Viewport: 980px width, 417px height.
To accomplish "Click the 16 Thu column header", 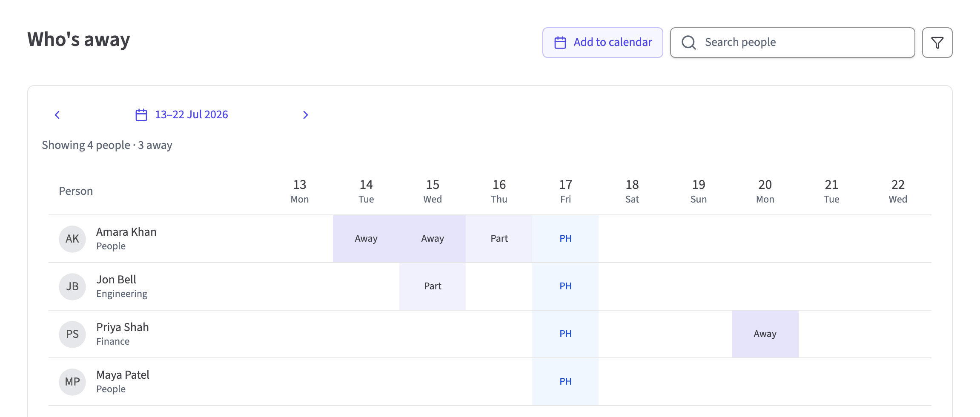I will (x=499, y=191).
